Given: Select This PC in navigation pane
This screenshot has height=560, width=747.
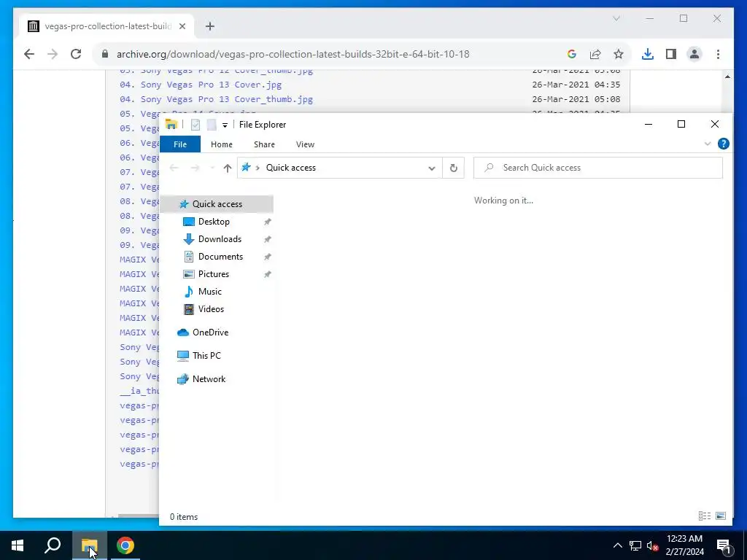Looking at the screenshot, I should point(206,356).
